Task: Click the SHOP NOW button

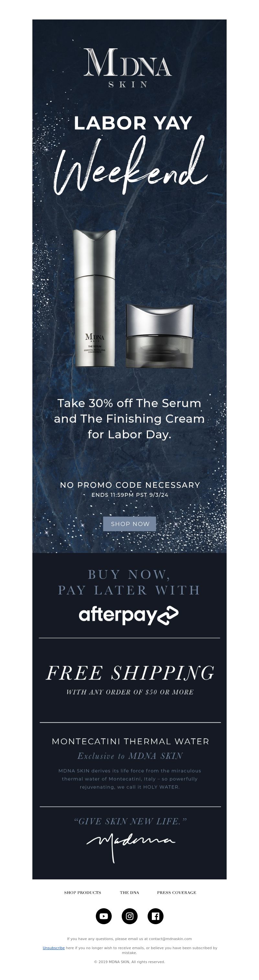Action: point(130,524)
